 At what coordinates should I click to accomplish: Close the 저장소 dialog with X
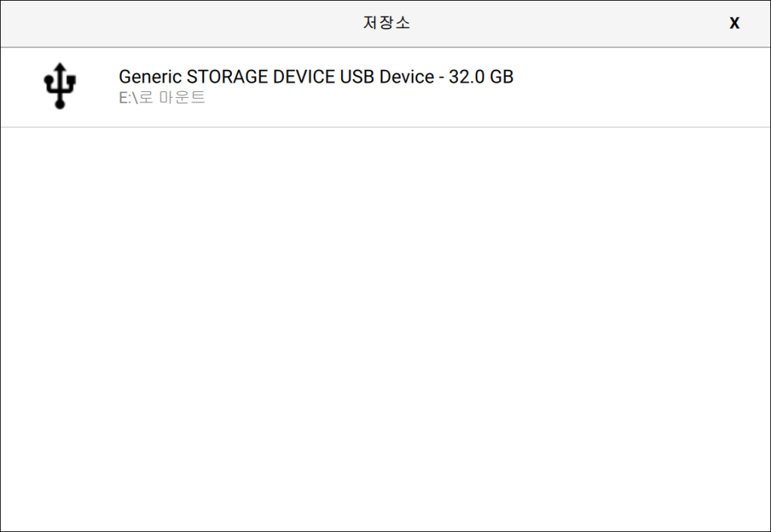pos(734,23)
